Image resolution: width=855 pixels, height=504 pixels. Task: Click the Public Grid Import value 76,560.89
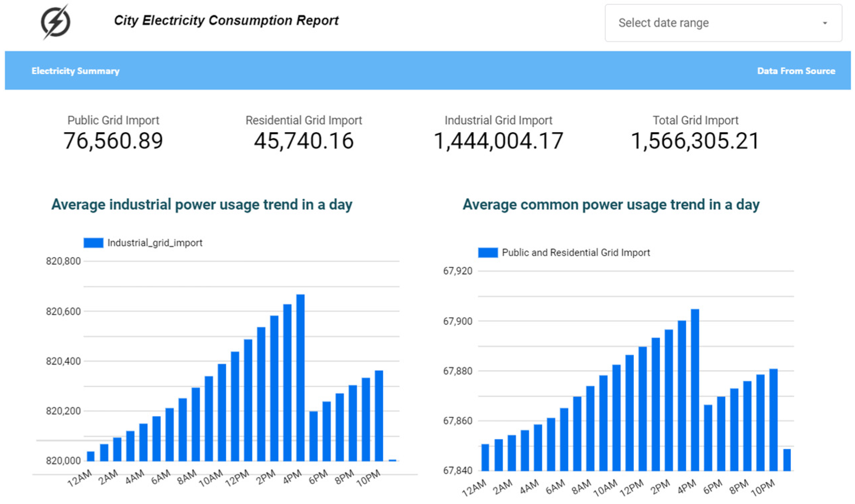click(113, 141)
